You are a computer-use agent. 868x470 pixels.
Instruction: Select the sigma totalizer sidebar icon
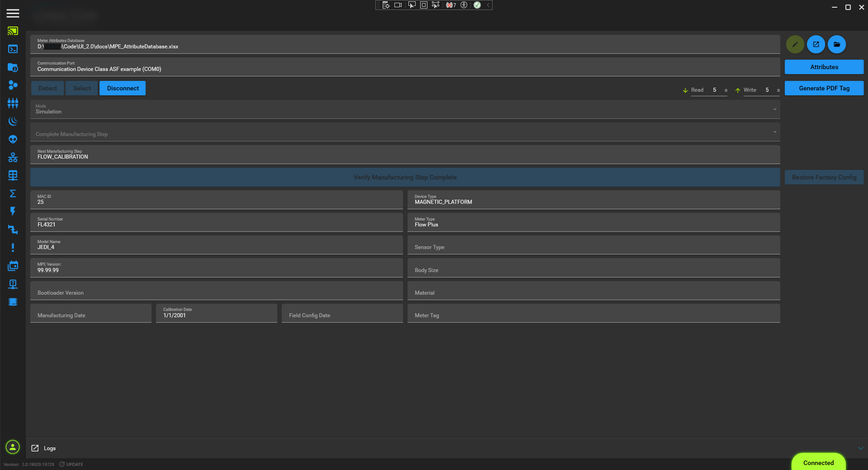(13, 193)
